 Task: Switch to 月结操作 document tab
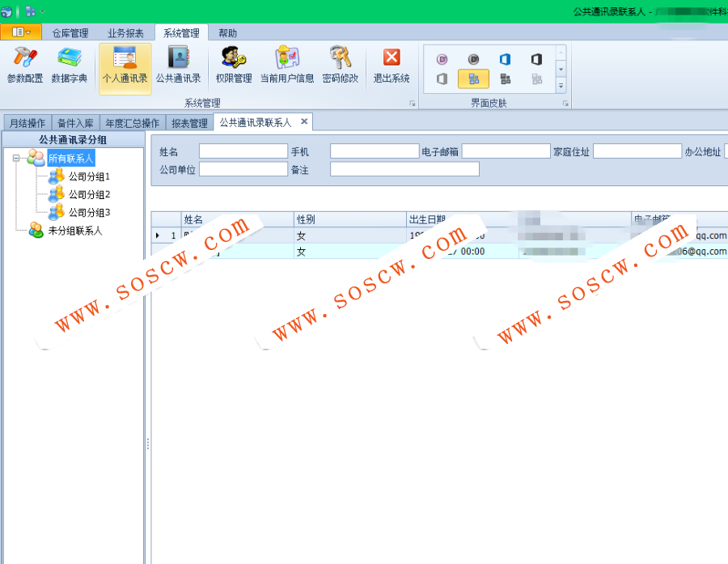coord(28,123)
